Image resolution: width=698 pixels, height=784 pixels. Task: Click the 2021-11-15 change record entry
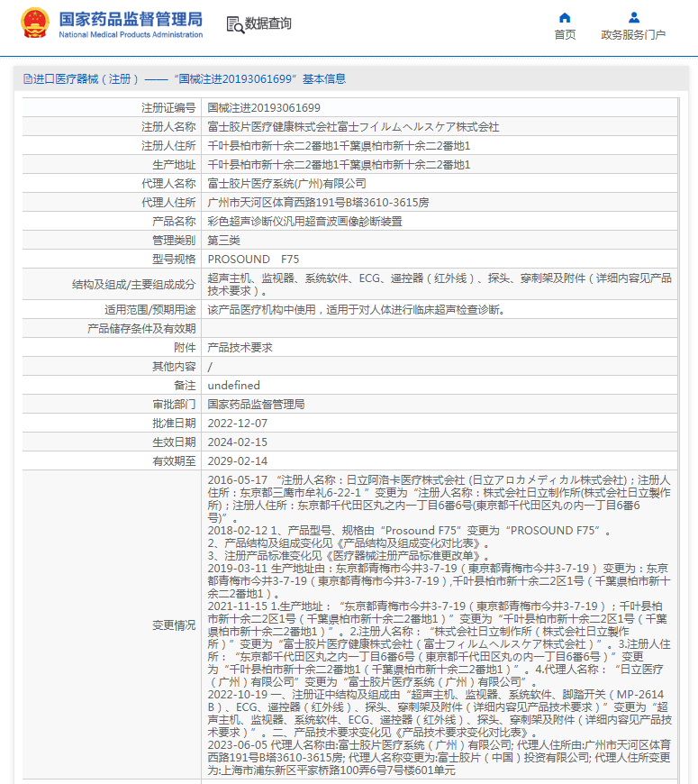point(439,644)
